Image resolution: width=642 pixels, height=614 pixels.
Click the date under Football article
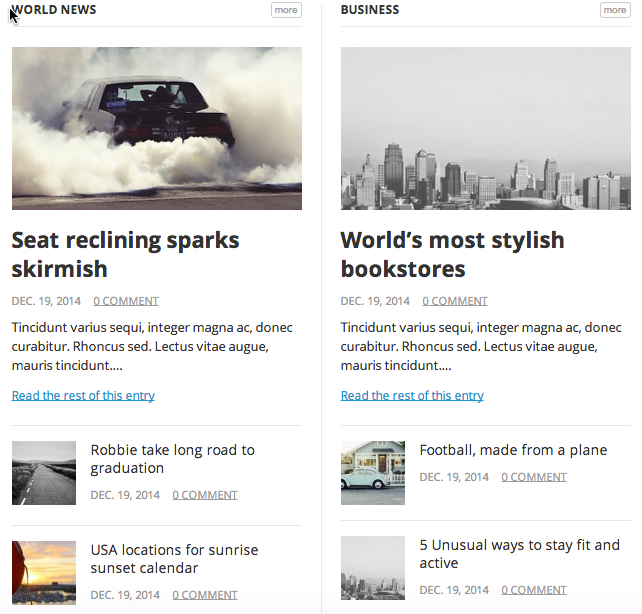pos(454,477)
